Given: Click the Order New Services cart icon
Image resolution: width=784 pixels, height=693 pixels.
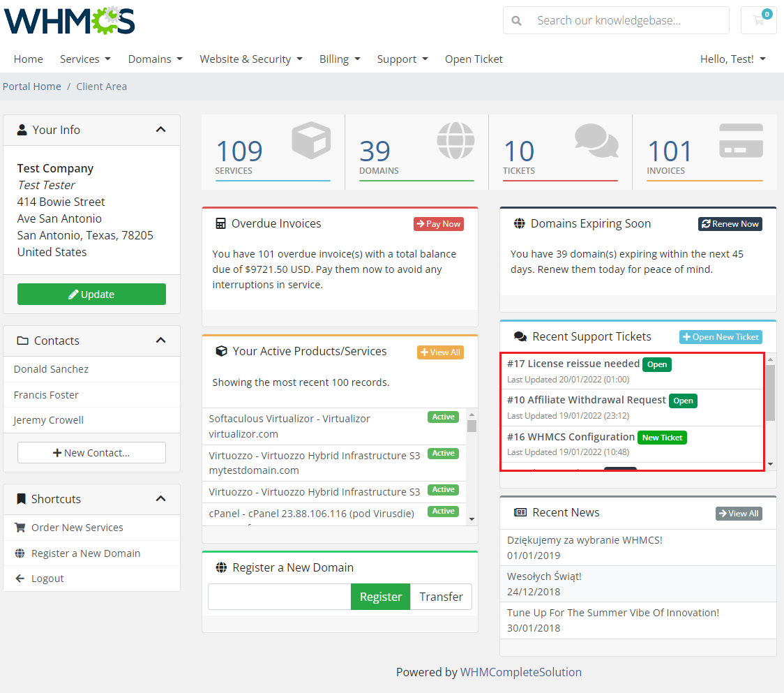Looking at the screenshot, I should click(x=20, y=528).
